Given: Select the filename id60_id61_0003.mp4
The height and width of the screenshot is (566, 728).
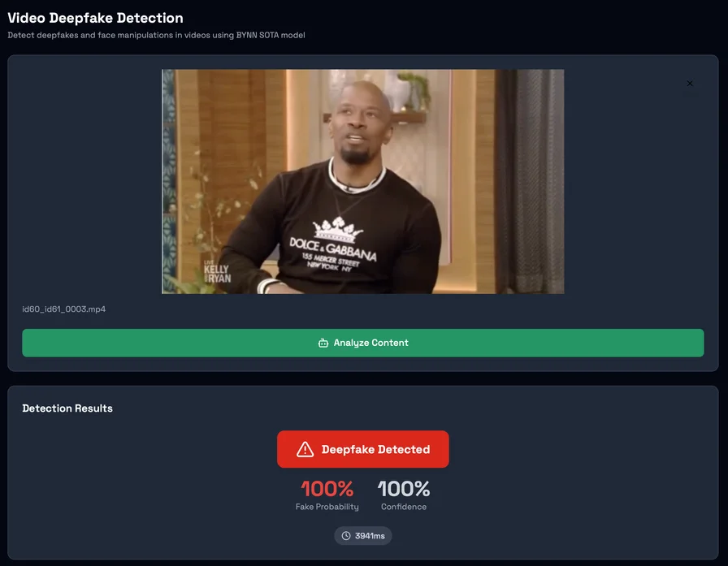Looking at the screenshot, I should pyautogui.click(x=63, y=309).
